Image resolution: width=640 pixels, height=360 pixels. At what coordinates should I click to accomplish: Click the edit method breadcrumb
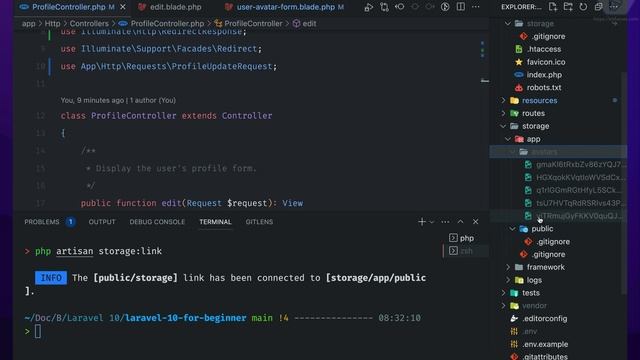point(309,24)
